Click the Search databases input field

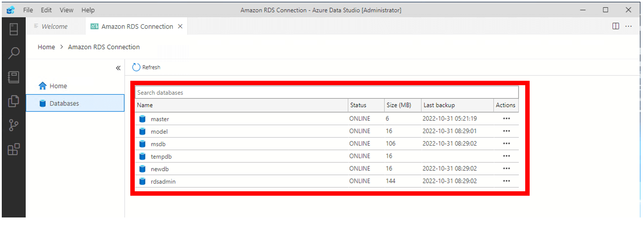[x=327, y=92]
